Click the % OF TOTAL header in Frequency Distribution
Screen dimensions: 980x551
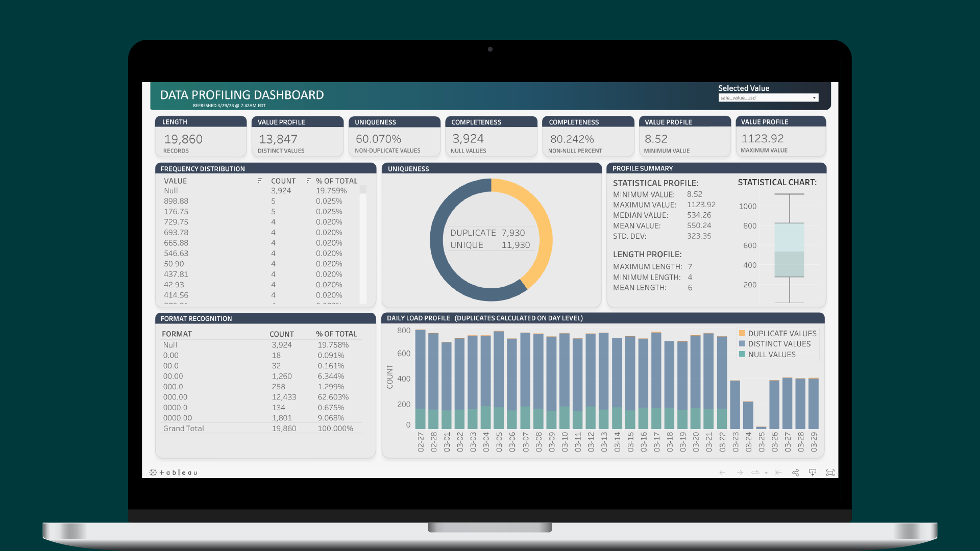point(336,181)
